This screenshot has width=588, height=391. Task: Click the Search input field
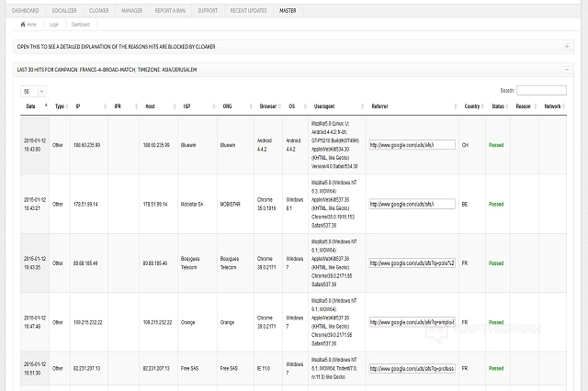[541, 91]
